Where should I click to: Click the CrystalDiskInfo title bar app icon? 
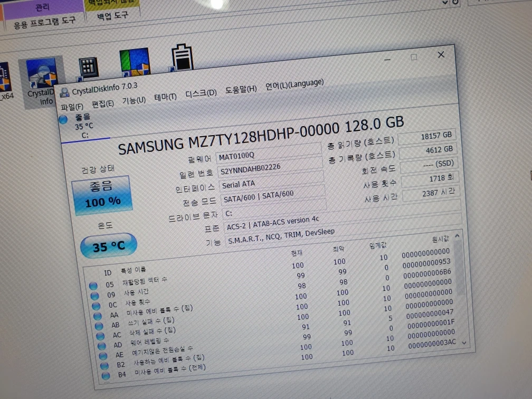(64, 92)
